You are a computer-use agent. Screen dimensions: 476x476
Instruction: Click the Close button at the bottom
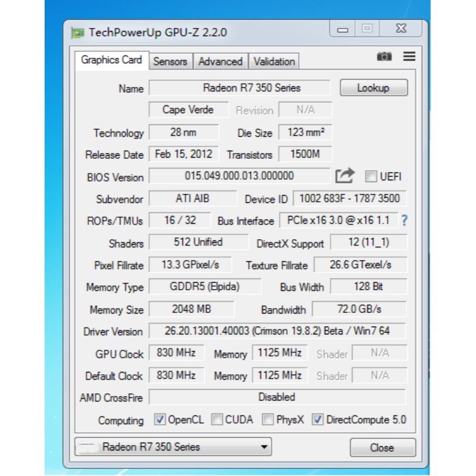point(383,447)
